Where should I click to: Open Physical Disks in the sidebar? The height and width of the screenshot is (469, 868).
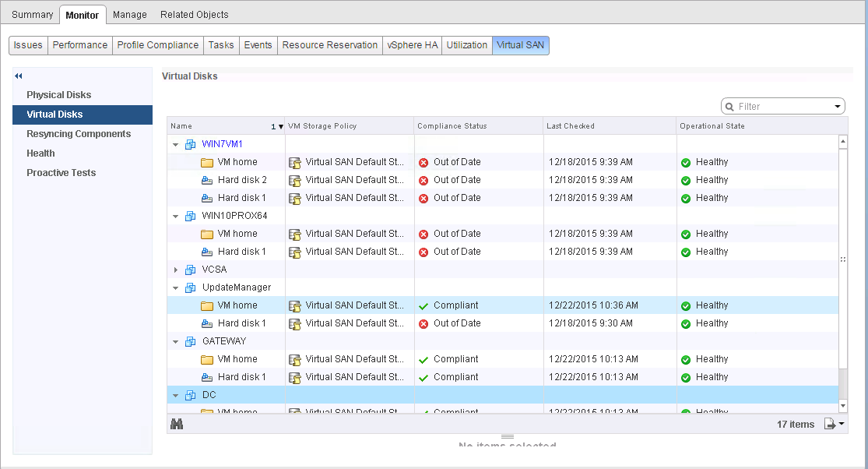coord(59,95)
